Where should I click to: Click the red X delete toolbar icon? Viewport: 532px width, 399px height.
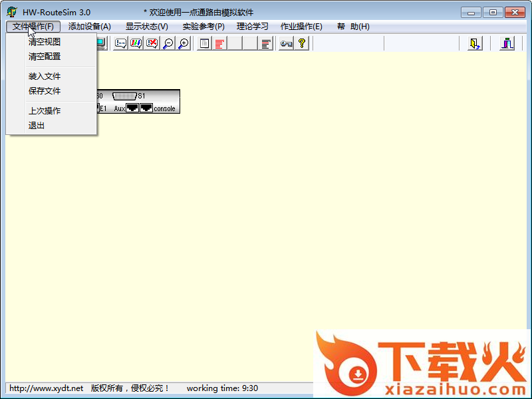point(152,43)
